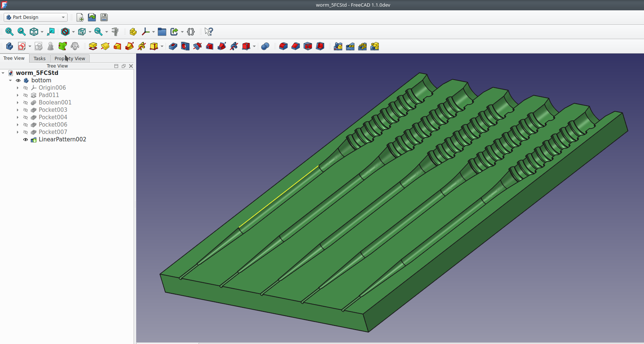
Task: Create a new Part container icon
Action: pos(133,32)
